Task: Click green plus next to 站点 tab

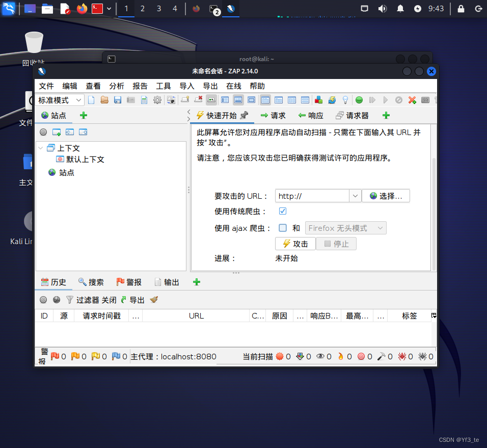Action: (83, 116)
